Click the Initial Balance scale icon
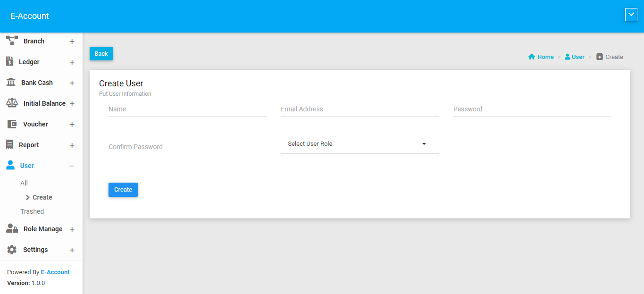The width and height of the screenshot is (644, 294). pyautogui.click(x=12, y=103)
